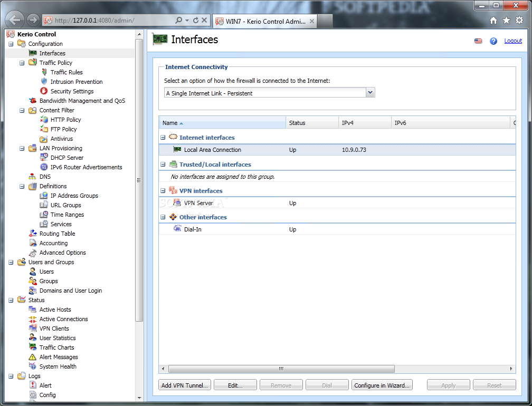Screen dimensions: 532x406
Task: Collapse the Trusted/Local interfaces group
Action: click(163, 165)
